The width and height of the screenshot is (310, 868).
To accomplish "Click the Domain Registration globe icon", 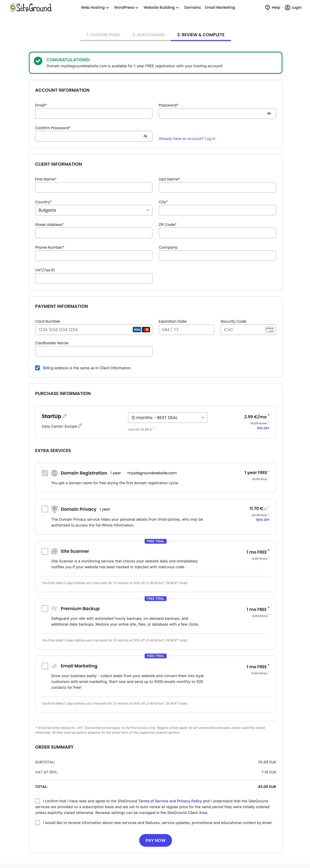I will click(x=54, y=473).
